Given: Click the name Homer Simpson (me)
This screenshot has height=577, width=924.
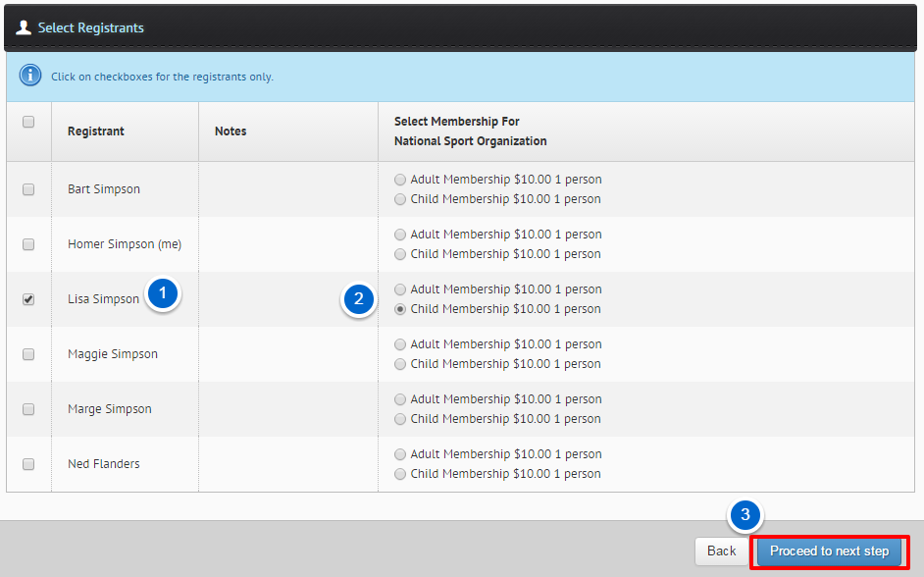Looking at the screenshot, I should pos(125,244).
